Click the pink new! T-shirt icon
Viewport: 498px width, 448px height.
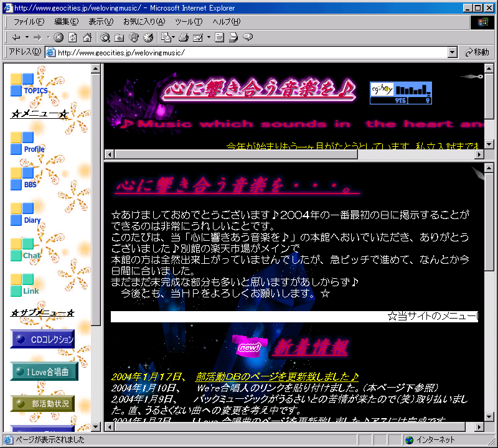pyautogui.click(x=250, y=346)
